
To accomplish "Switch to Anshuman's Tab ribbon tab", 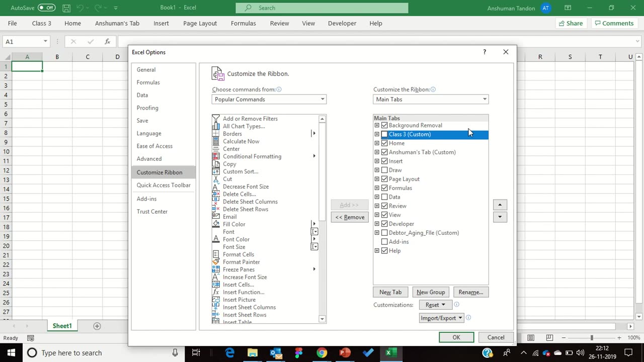I will pyautogui.click(x=117, y=23).
